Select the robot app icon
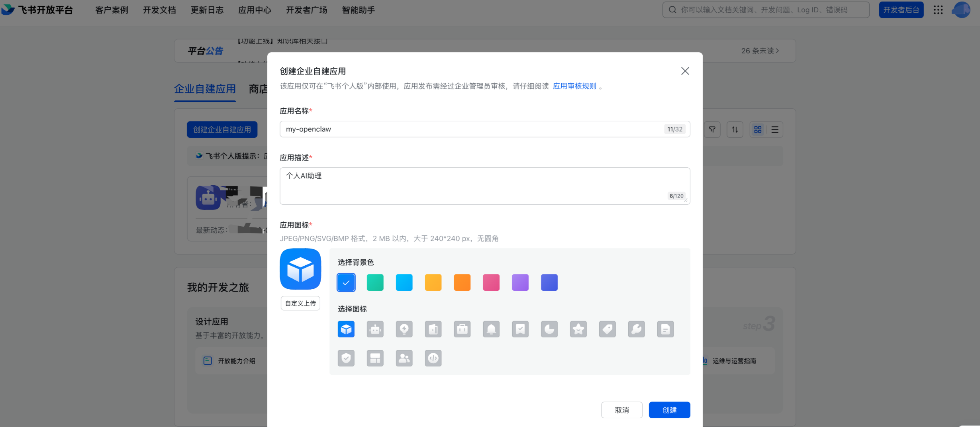This screenshot has width=980, height=427. tap(375, 329)
